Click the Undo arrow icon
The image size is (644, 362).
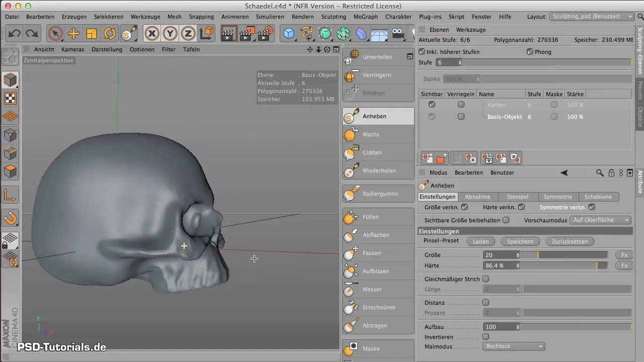[15, 34]
